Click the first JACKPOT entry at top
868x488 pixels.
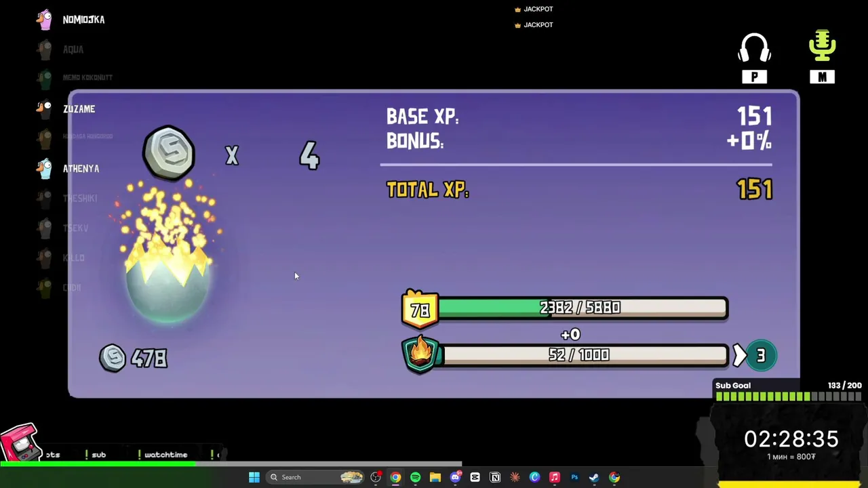[x=534, y=9]
